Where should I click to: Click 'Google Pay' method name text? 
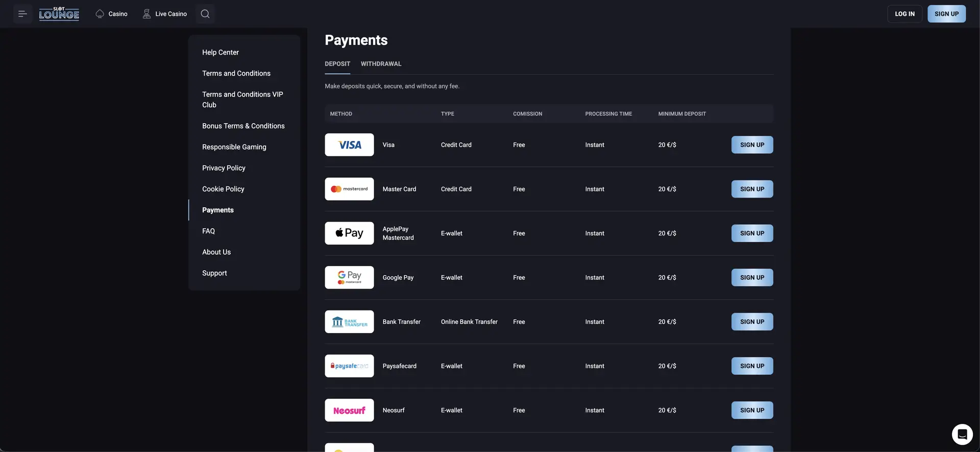click(x=398, y=278)
